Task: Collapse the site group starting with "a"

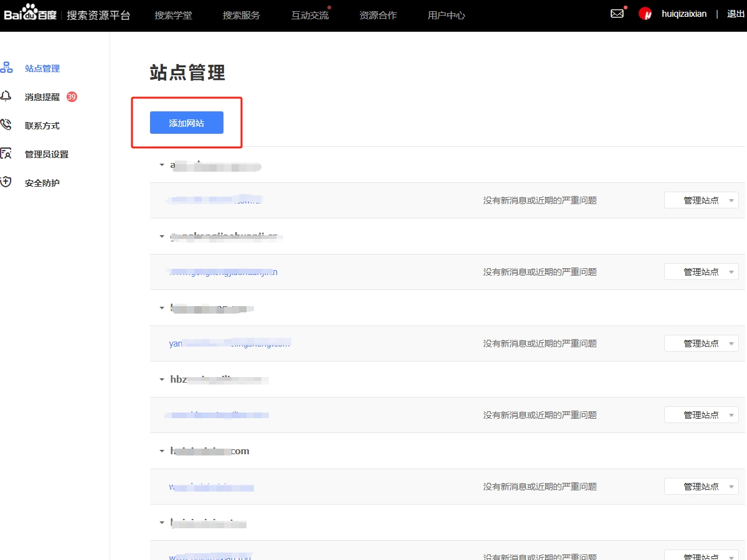Action: pyautogui.click(x=162, y=165)
